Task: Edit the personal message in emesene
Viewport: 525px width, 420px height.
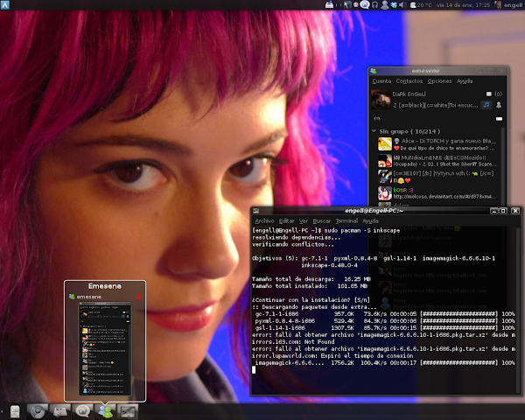Action: 435,105
